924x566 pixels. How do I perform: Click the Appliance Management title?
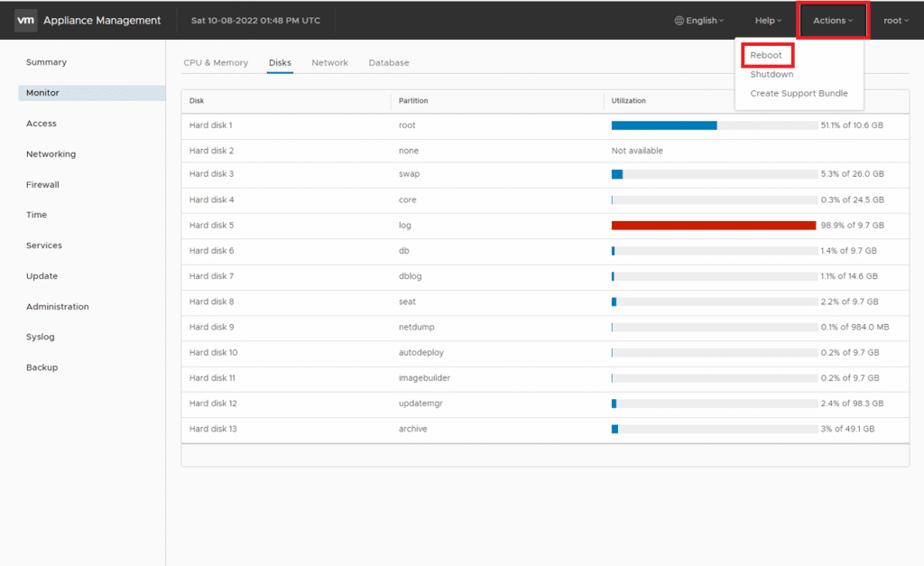click(102, 20)
